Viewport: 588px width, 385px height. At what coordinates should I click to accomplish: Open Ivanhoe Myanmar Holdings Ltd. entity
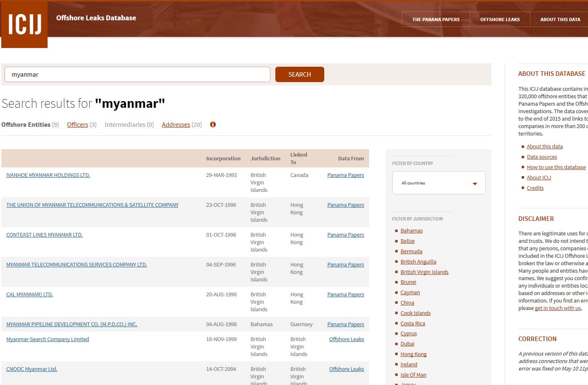coord(48,175)
